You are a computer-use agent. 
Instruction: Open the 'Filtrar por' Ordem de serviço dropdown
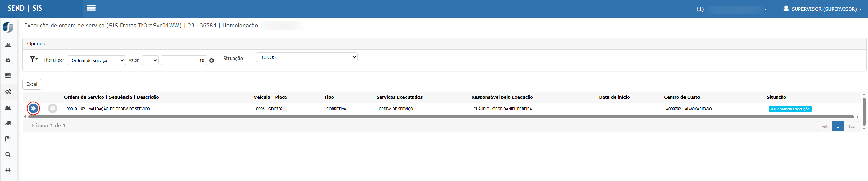click(x=96, y=60)
